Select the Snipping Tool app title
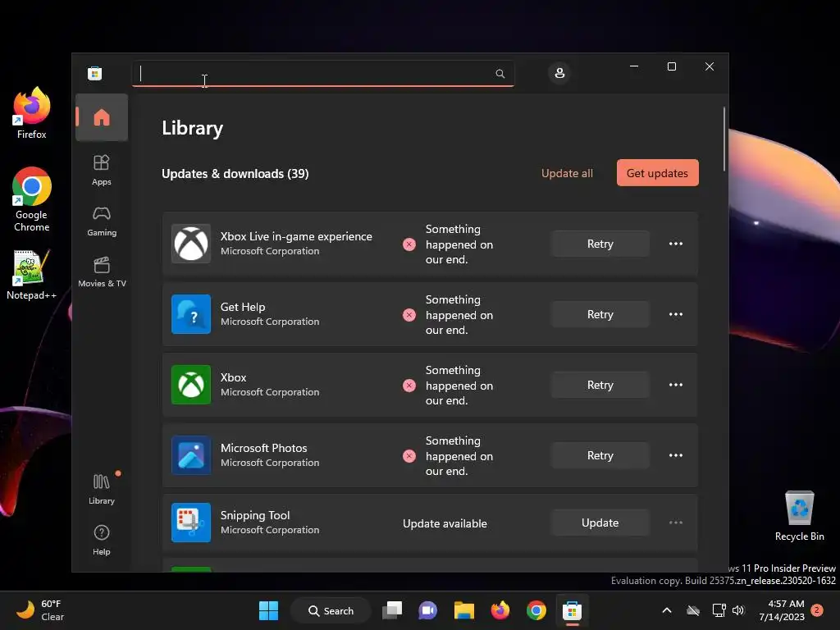The height and width of the screenshot is (630, 840). point(255,515)
